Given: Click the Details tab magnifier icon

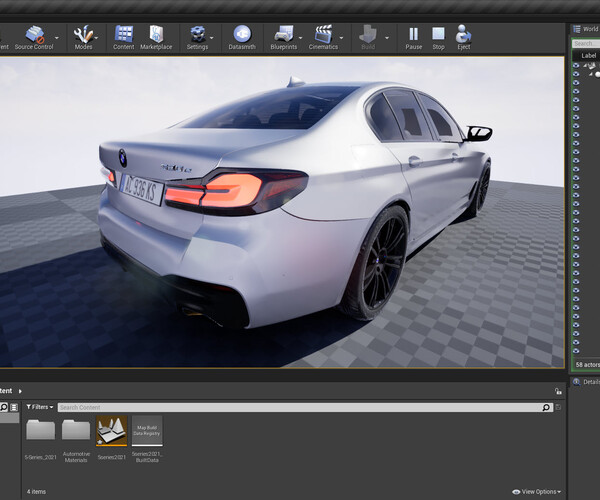Looking at the screenshot, I should [577, 382].
